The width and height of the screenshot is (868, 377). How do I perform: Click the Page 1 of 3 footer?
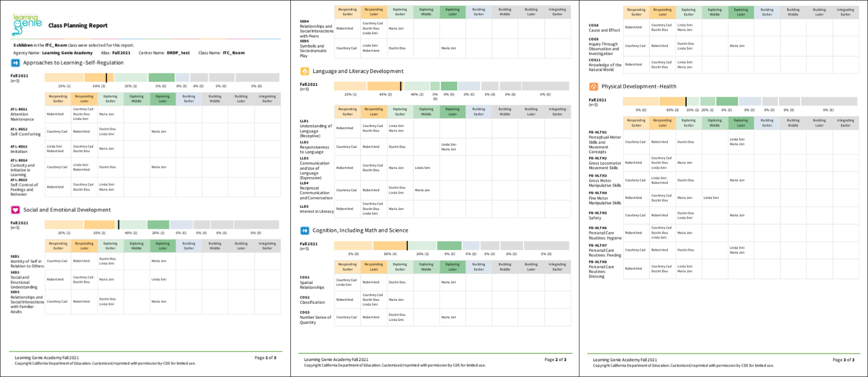pyautogui.click(x=265, y=358)
